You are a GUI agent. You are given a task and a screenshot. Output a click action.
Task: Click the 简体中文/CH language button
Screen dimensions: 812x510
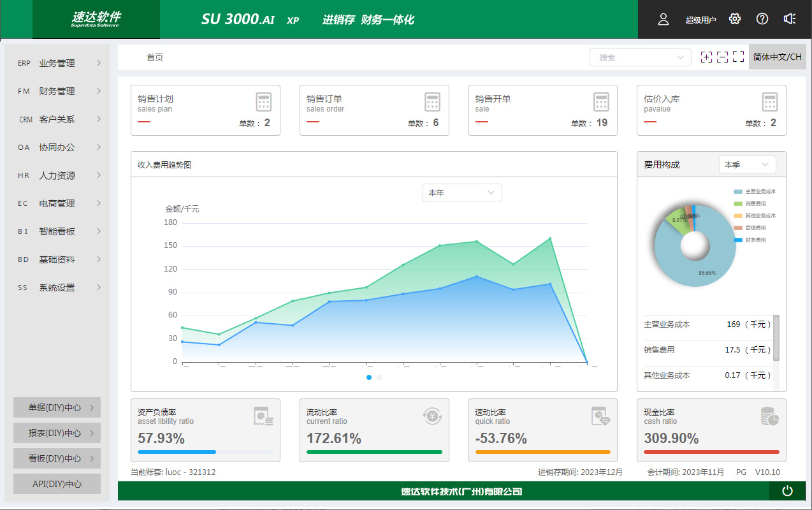click(x=777, y=57)
